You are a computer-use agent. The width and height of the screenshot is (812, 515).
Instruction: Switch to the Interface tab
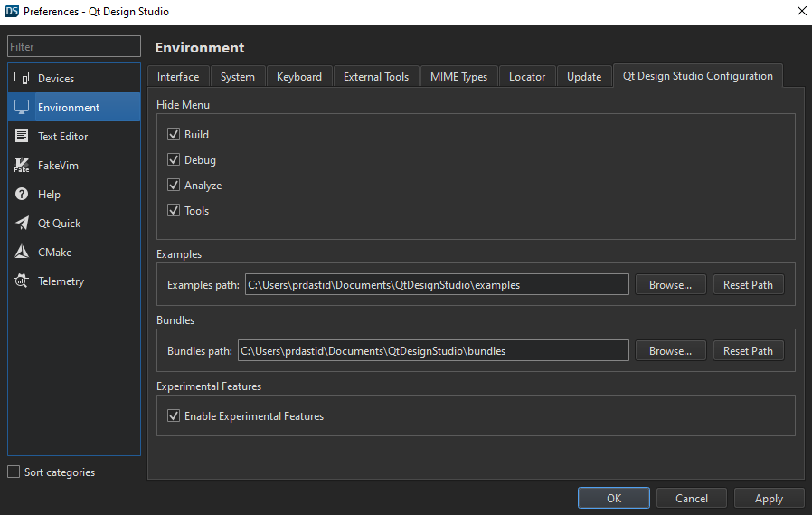[x=178, y=77]
